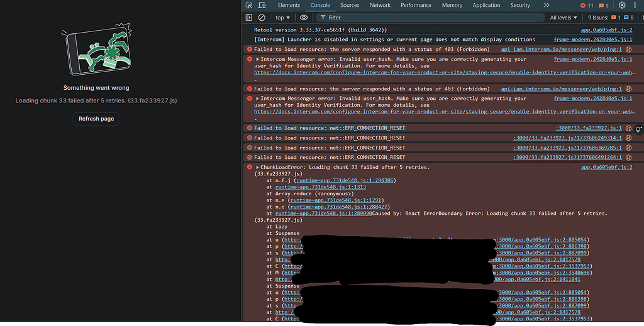Open the 33.fa233927.js?1737606491264:1 source link
The image size is (644, 326).
pyautogui.click(x=568, y=158)
